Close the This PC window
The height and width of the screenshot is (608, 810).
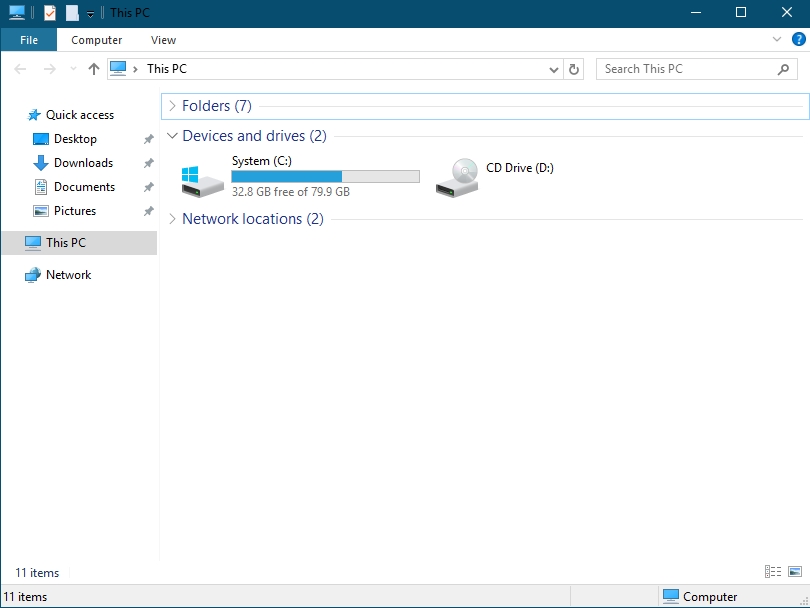[787, 12]
